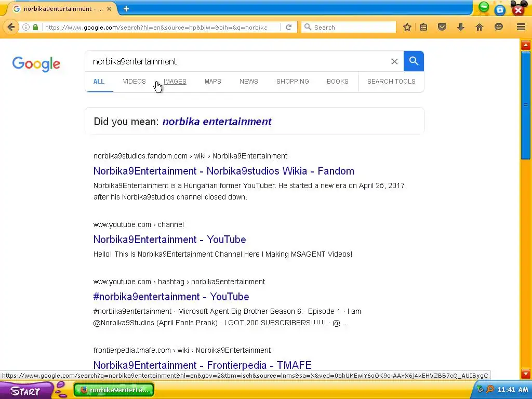Open downloads arrow icon
This screenshot has width=532, height=399.
pos(460,27)
